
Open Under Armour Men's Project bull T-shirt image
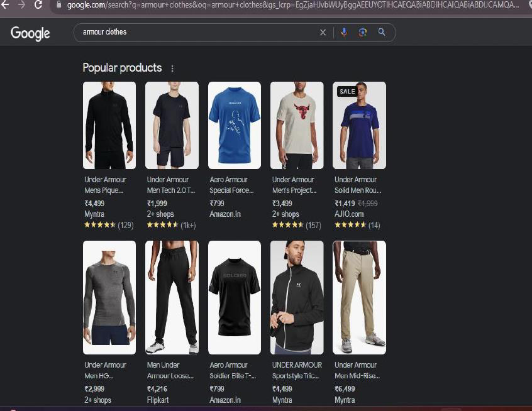(297, 125)
